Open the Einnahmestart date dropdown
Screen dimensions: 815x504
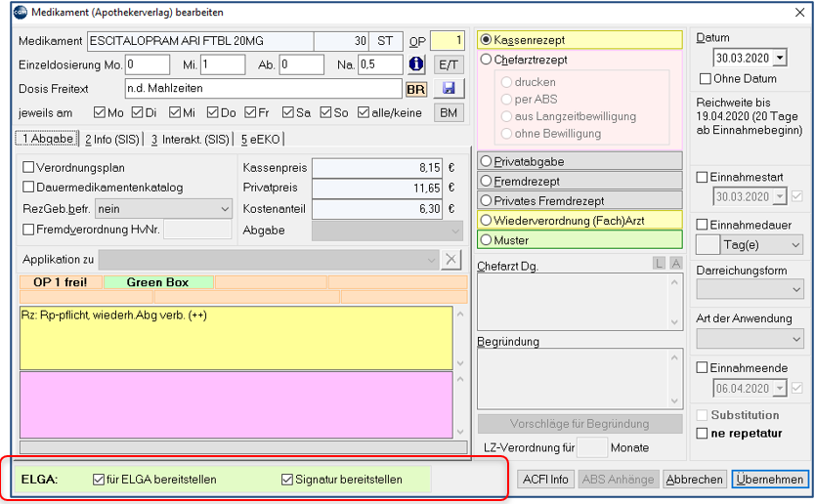pos(780,197)
